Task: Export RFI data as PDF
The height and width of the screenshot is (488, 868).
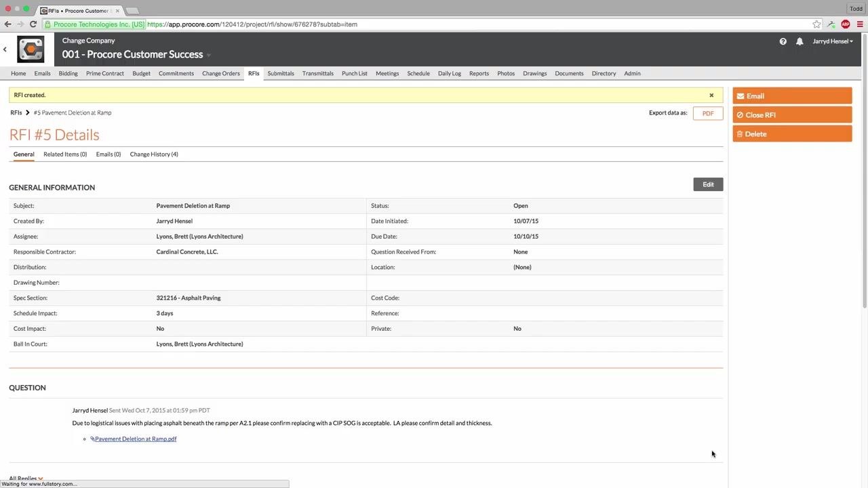Action: [708, 113]
